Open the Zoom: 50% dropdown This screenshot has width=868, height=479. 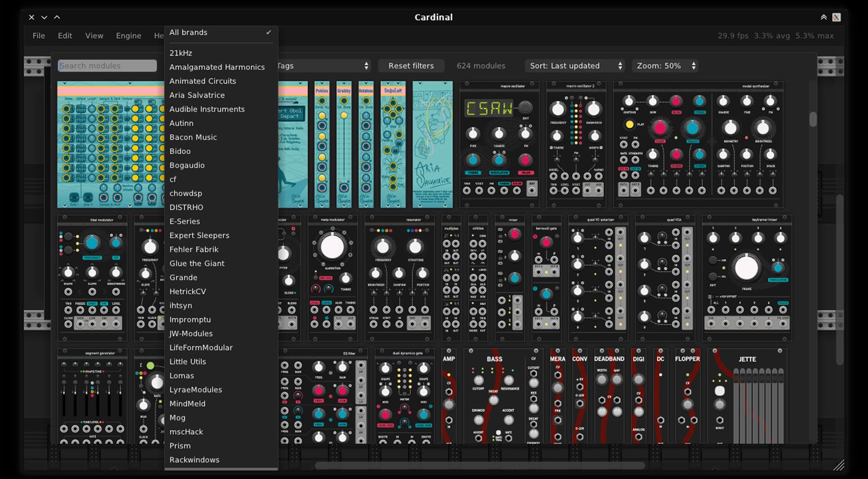[x=664, y=65]
